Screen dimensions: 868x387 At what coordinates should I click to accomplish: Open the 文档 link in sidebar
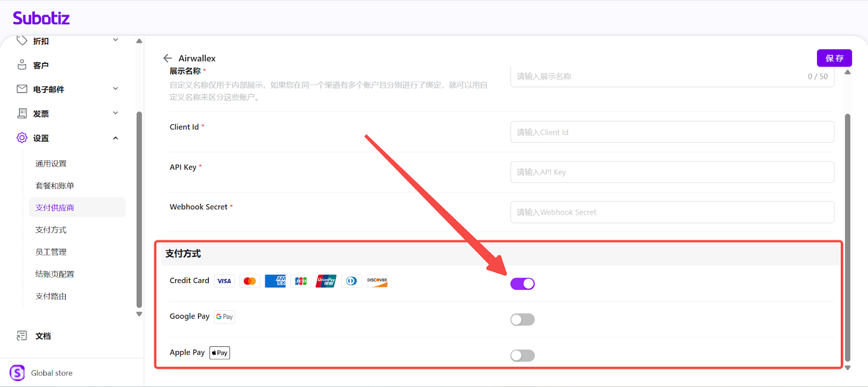point(43,336)
